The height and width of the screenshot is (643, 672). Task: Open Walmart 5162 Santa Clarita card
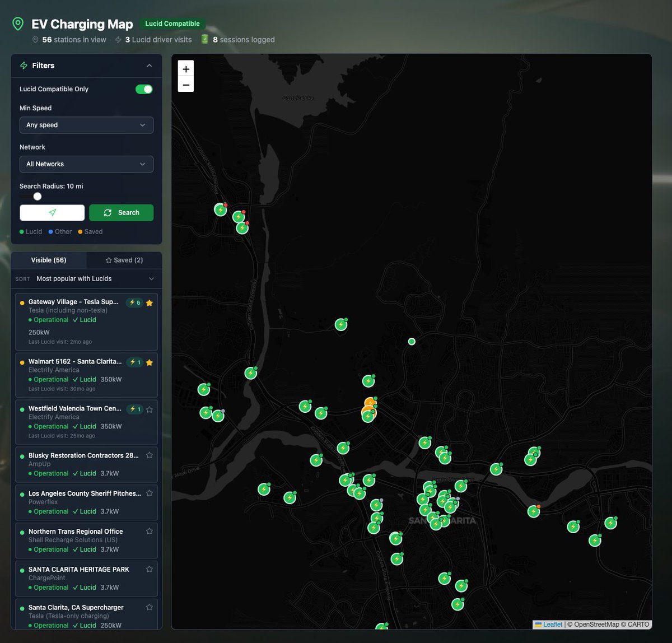(86, 375)
